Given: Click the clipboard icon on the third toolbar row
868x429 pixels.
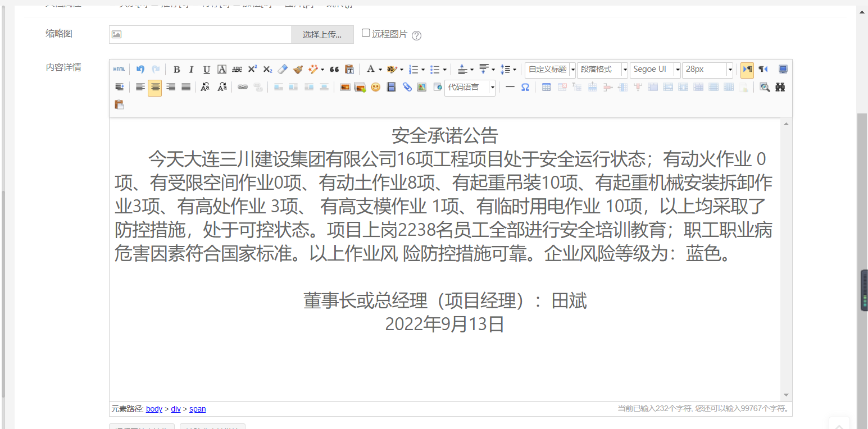Looking at the screenshot, I should [119, 104].
